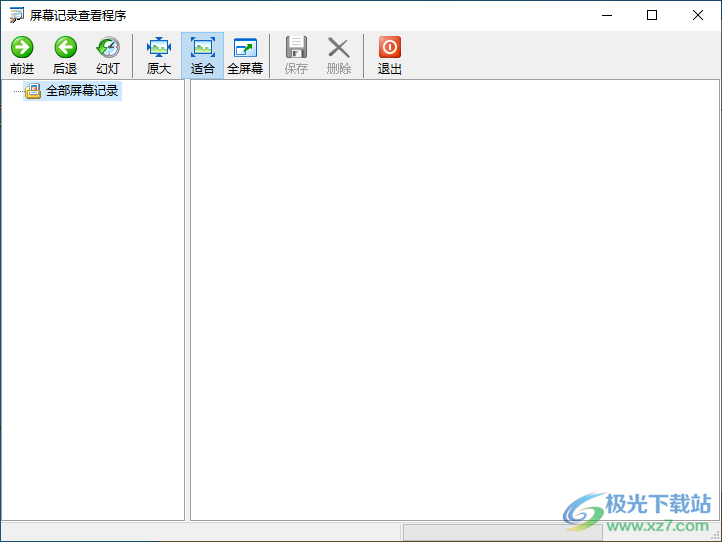Click the resize grip in status bar corner

(715, 535)
